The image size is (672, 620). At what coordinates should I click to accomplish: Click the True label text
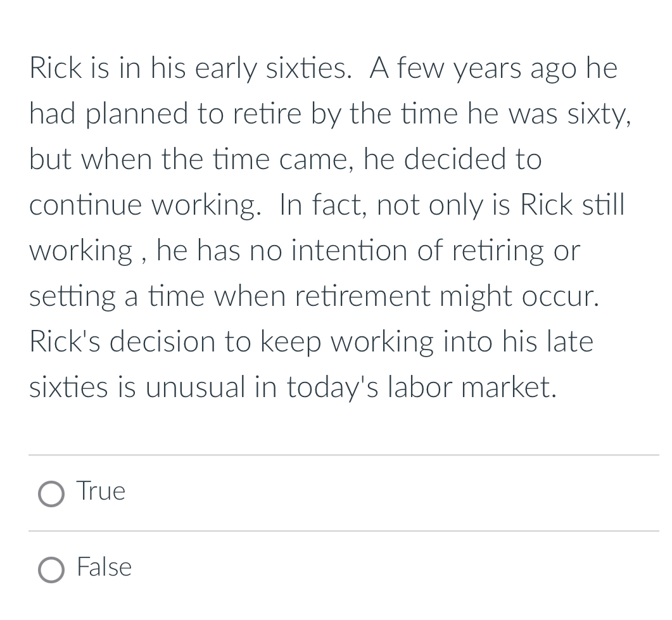click(x=100, y=491)
